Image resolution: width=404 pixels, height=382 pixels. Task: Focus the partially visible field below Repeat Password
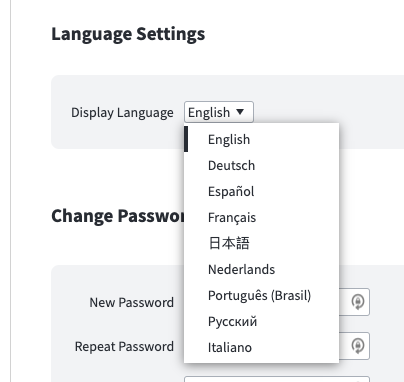point(277,379)
